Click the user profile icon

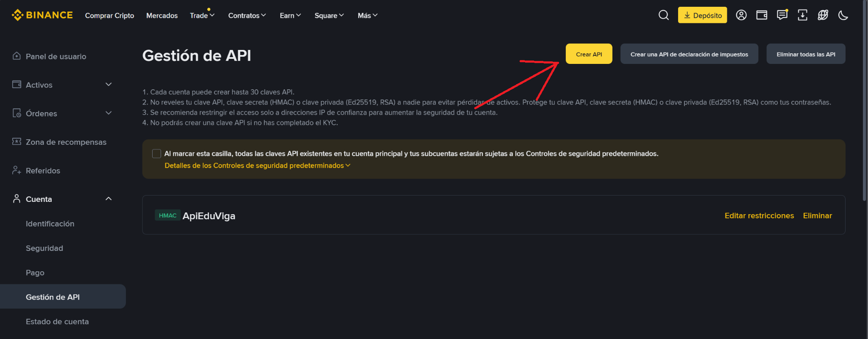741,15
